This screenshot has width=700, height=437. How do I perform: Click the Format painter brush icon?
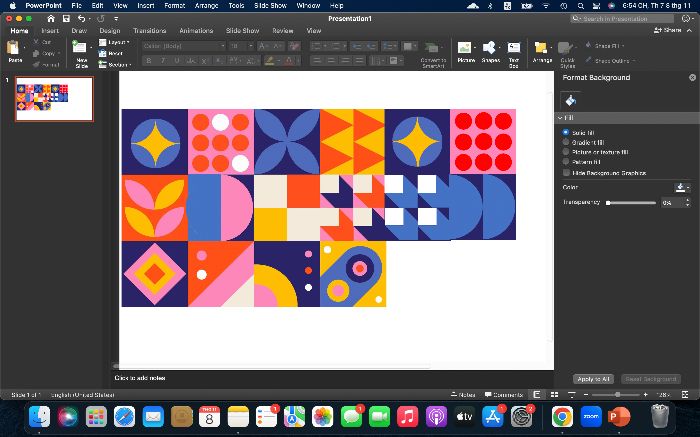pyautogui.click(x=37, y=65)
